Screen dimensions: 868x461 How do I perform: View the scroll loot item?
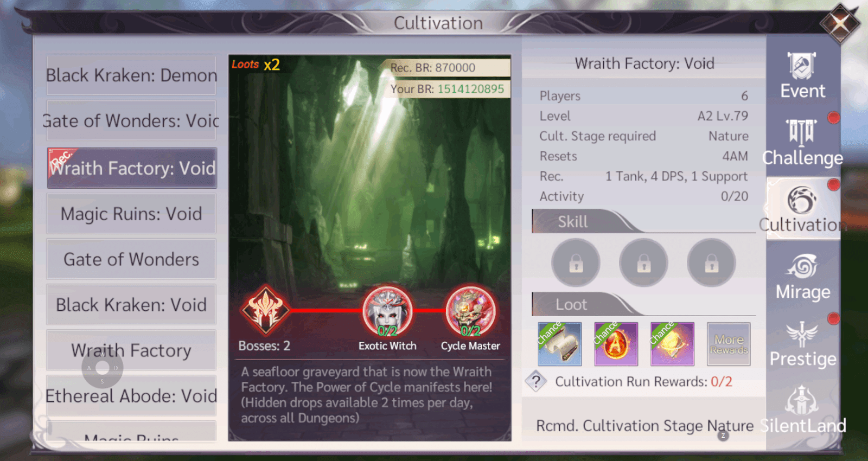pos(559,344)
